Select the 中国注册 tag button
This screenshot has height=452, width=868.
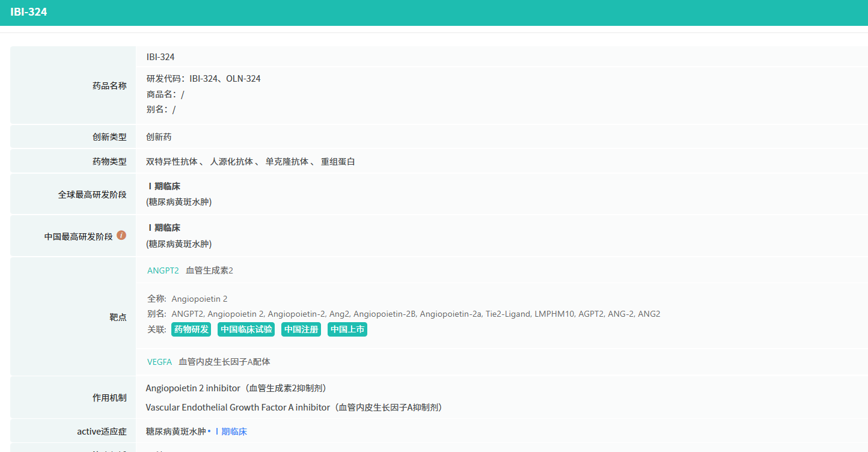[301, 329]
